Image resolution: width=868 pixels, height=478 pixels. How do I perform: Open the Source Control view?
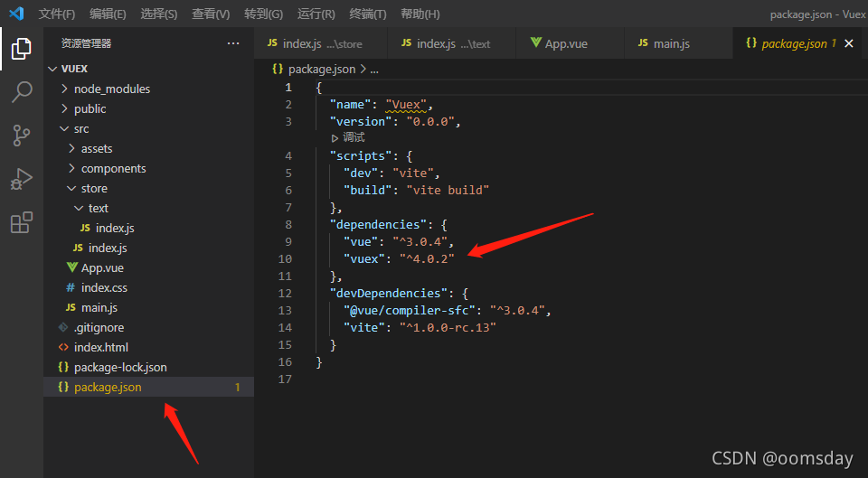pos(21,135)
